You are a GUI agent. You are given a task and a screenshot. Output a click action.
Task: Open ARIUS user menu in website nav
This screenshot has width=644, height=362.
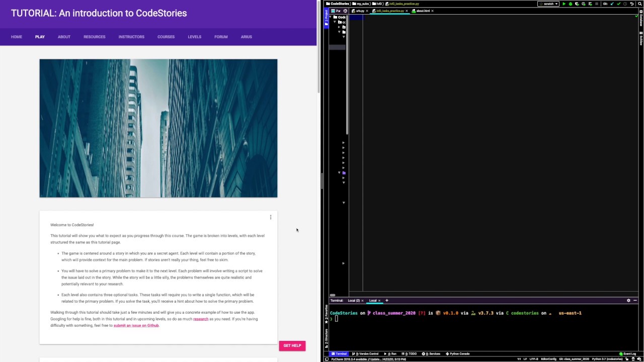pyautogui.click(x=246, y=37)
